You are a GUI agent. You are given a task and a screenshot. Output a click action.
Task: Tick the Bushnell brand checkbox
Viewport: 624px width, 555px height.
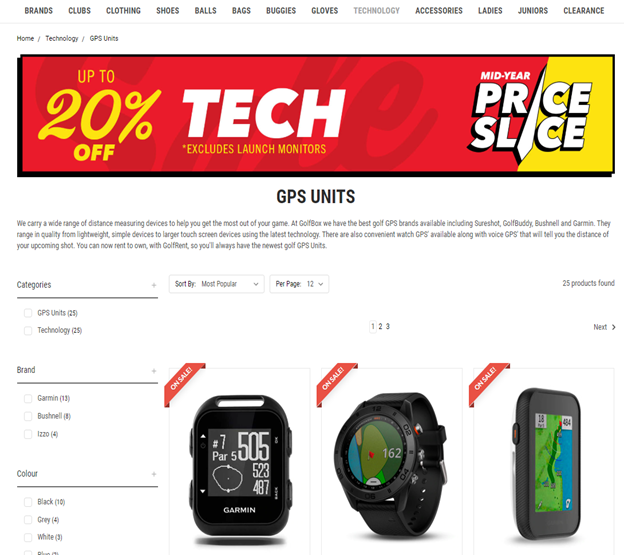tap(28, 416)
